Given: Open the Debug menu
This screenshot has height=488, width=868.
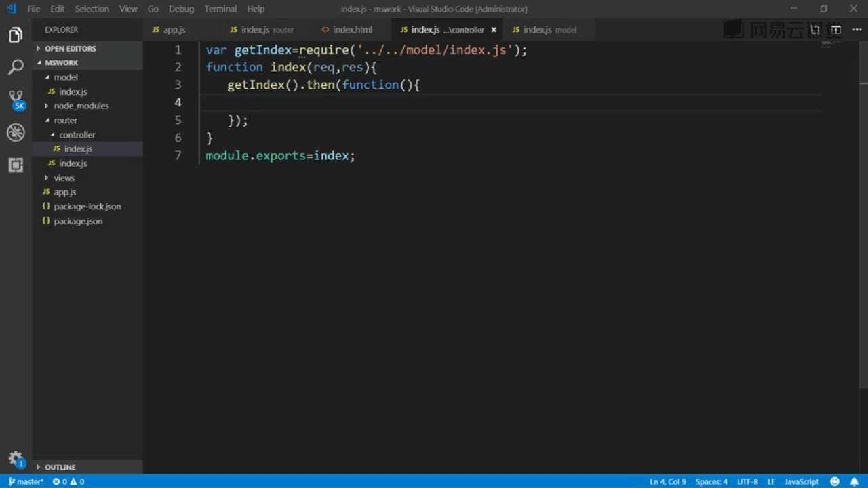Looking at the screenshot, I should pyautogui.click(x=181, y=9).
